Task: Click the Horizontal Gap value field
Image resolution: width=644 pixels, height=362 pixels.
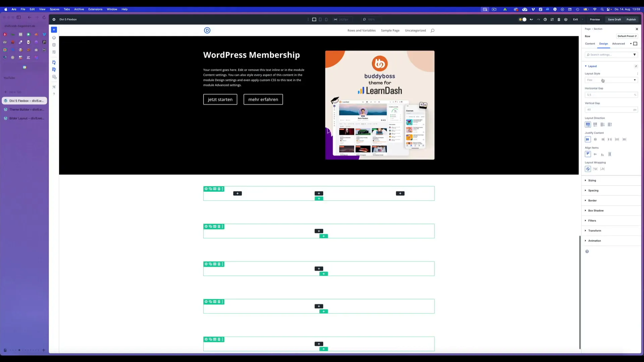Action: point(611,95)
